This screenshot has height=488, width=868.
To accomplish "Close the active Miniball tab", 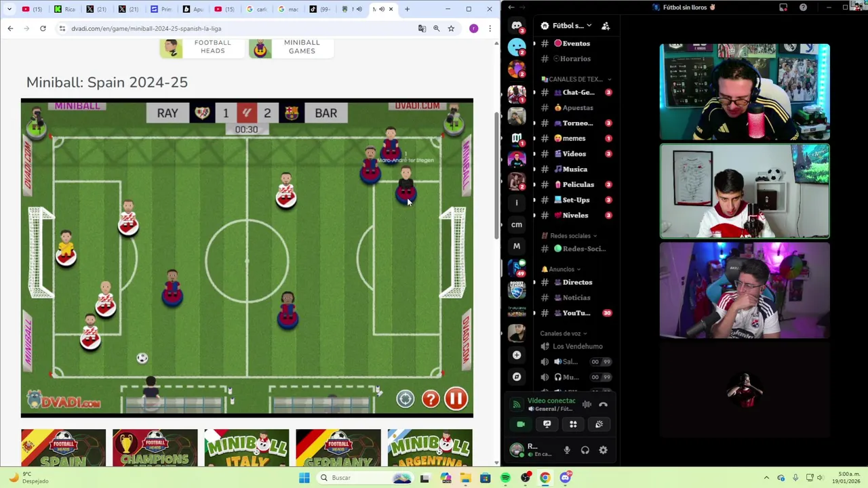I will [391, 9].
